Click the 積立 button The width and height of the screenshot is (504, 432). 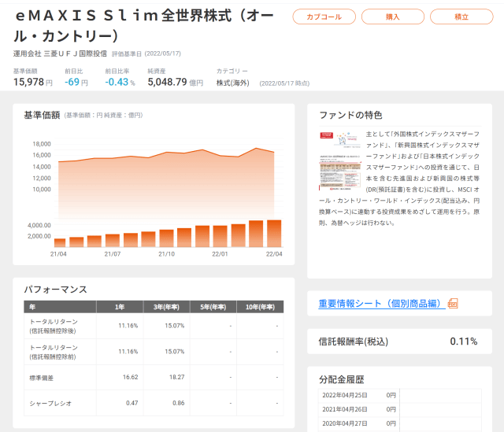[x=461, y=17]
